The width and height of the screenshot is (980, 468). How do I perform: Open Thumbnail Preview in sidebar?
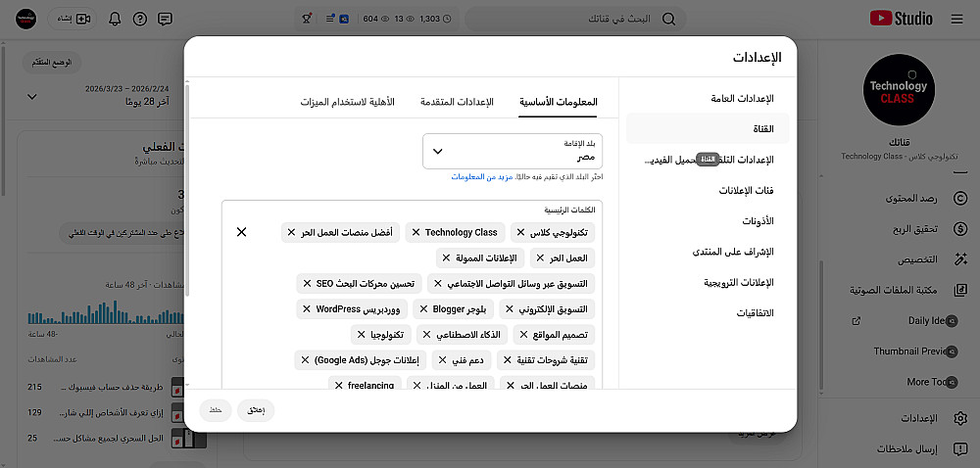pos(908,351)
